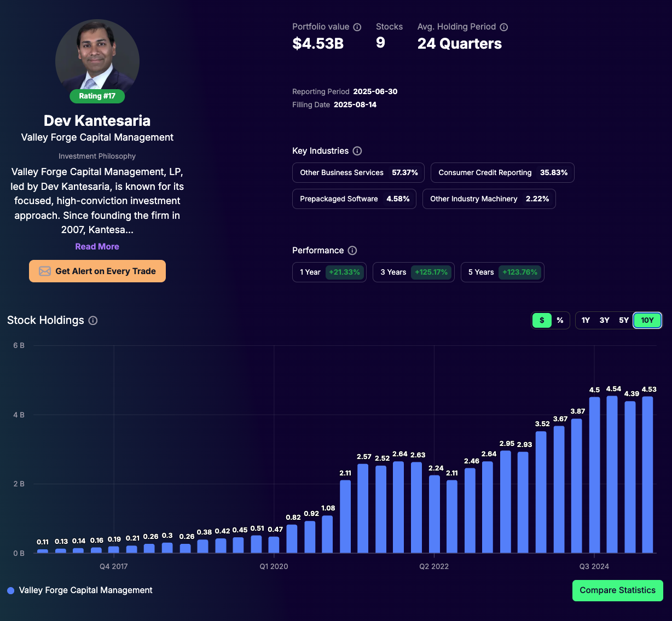Click Dev Kantesaria name heading
Screen dimensions: 672x621
pyautogui.click(x=97, y=121)
